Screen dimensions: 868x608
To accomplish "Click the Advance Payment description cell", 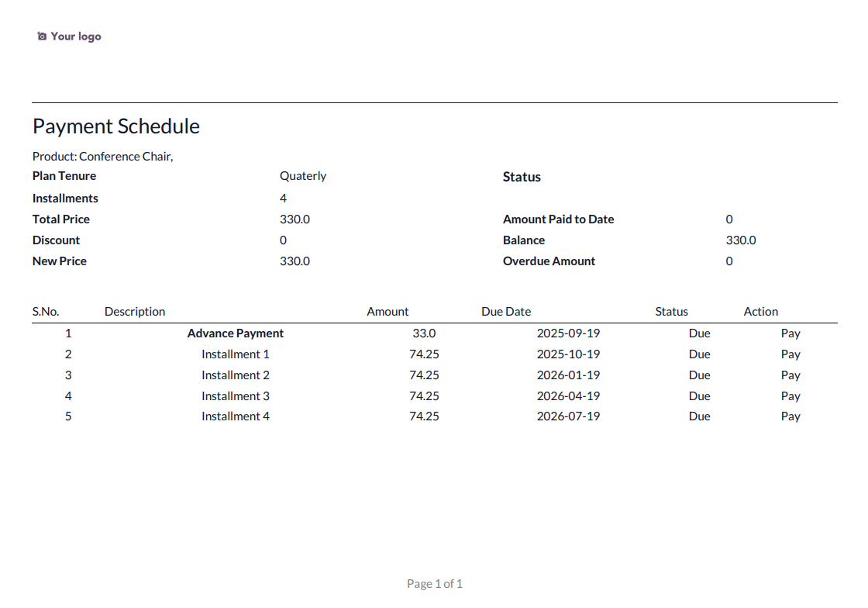I will [x=236, y=333].
